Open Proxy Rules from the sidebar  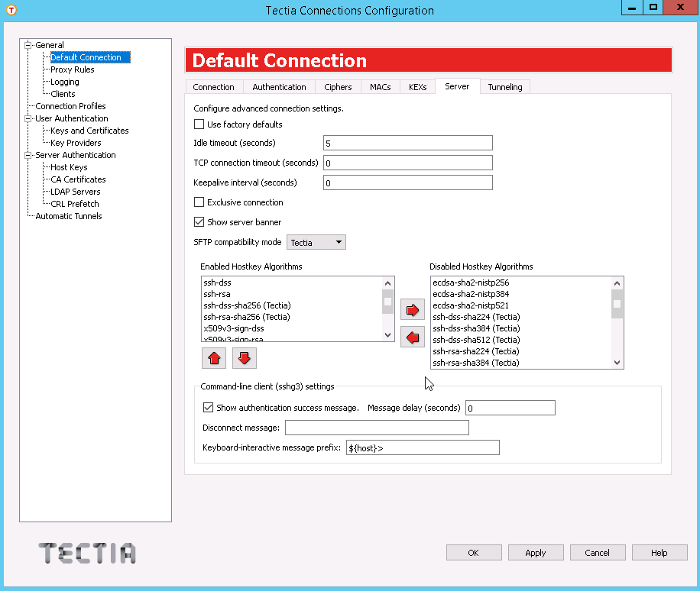point(70,69)
